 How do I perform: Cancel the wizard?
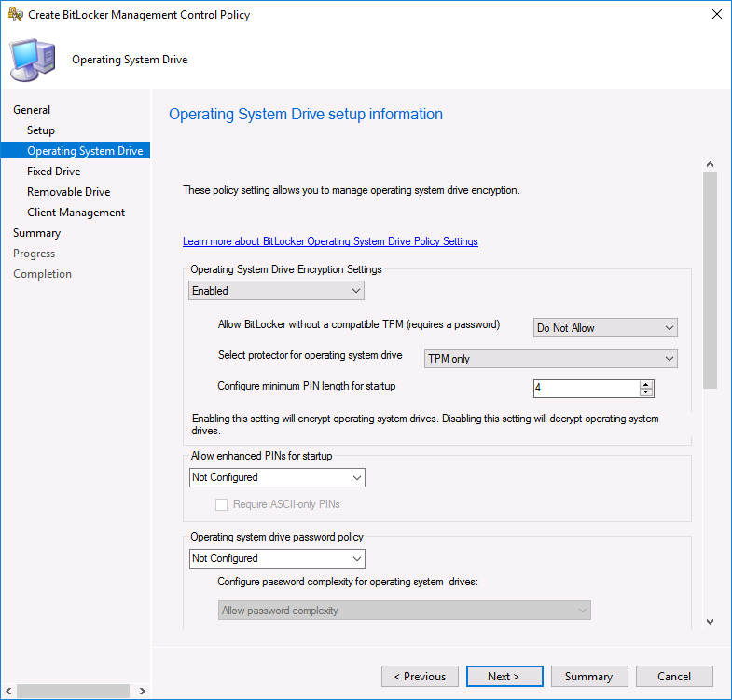[674, 676]
